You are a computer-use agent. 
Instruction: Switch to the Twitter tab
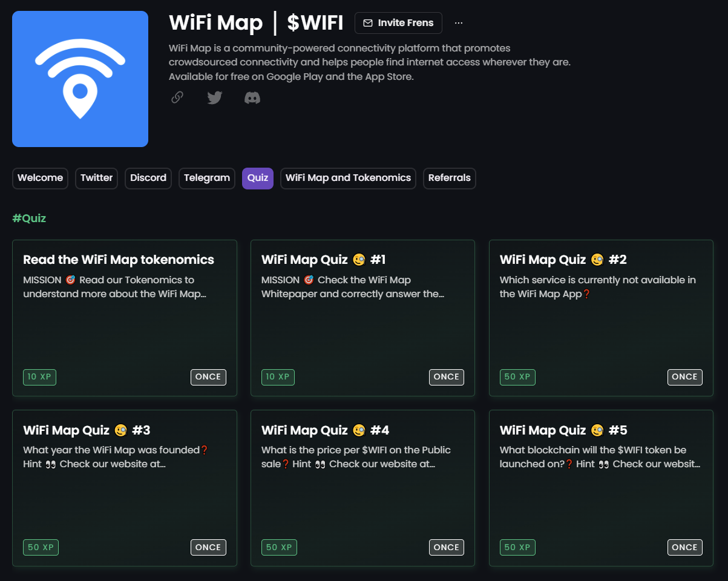pyautogui.click(x=96, y=178)
